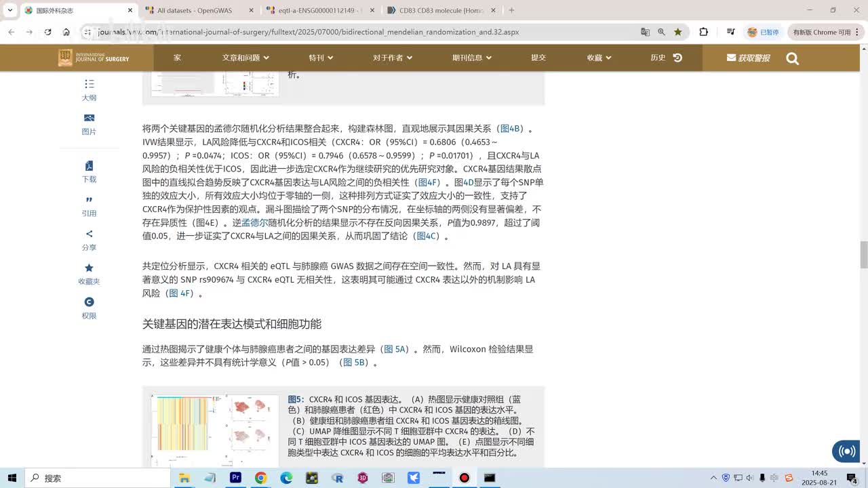Enlarge the Figure 4 thumbnail at top
Image resolution: width=868 pixels, height=488 pixels.
[x=214, y=83]
